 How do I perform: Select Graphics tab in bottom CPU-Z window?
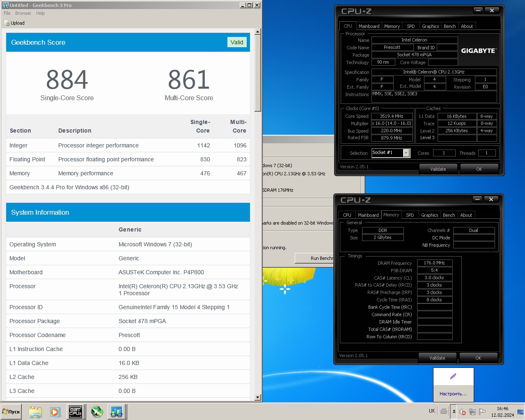pos(430,215)
